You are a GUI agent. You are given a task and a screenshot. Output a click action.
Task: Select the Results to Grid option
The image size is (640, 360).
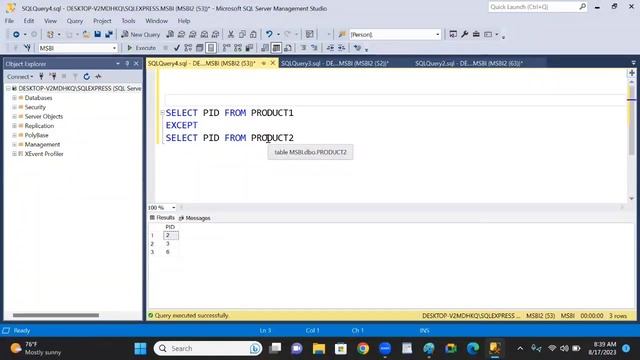pyautogui.click(x=276, y=48)
